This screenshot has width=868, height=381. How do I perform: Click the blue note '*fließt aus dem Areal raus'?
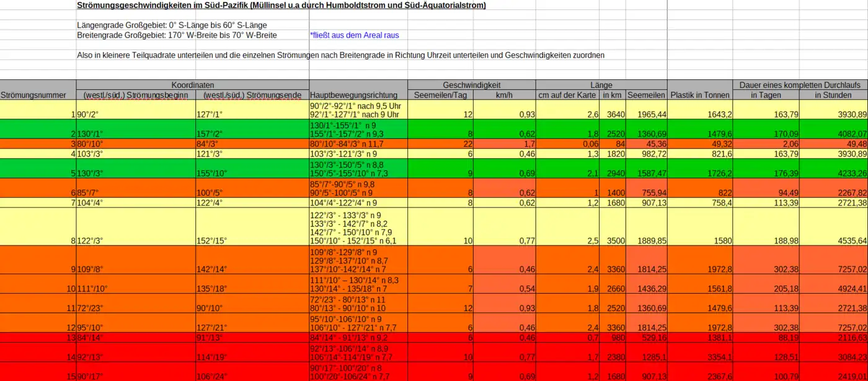353,35
